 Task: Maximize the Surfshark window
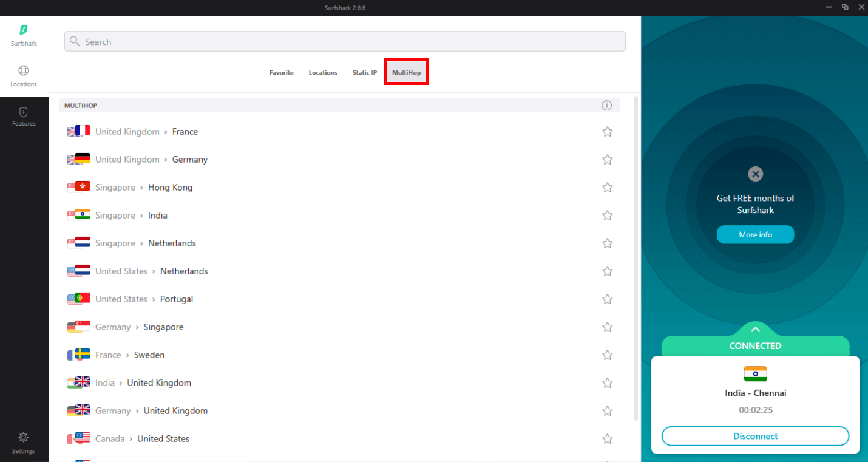tap(845, 7)
